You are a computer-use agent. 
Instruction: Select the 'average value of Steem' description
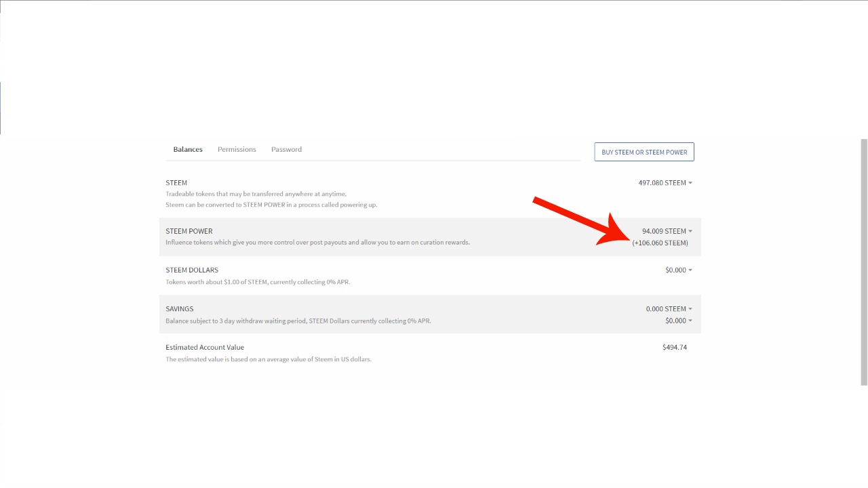269,359
